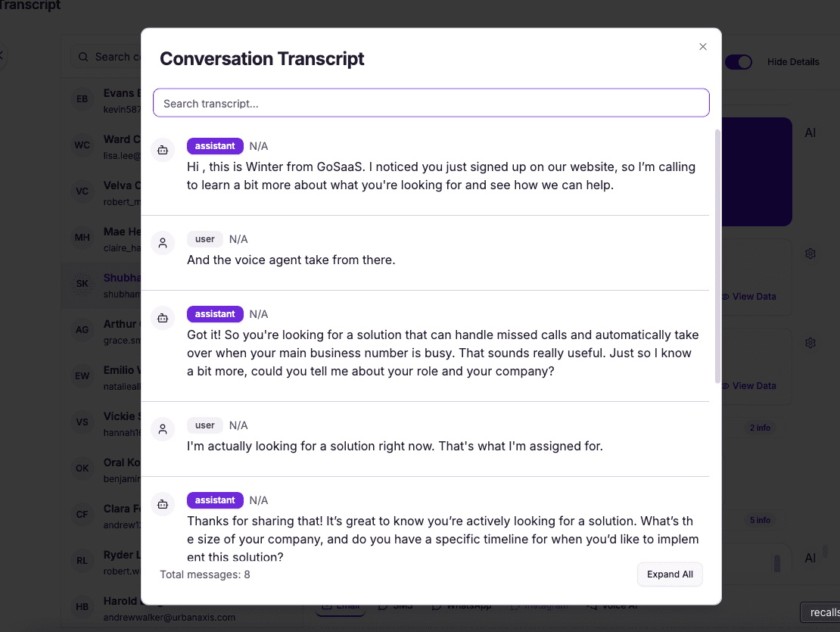Expand all transcript messages with Expand All
This screenshot has height=632, width=840.
click(670, 574)
